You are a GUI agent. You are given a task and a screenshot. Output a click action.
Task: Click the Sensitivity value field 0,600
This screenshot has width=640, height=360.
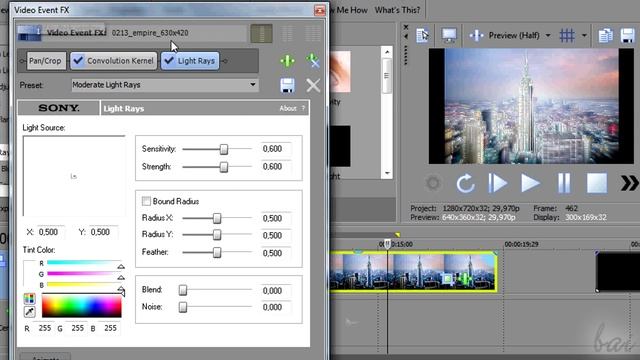276,149
